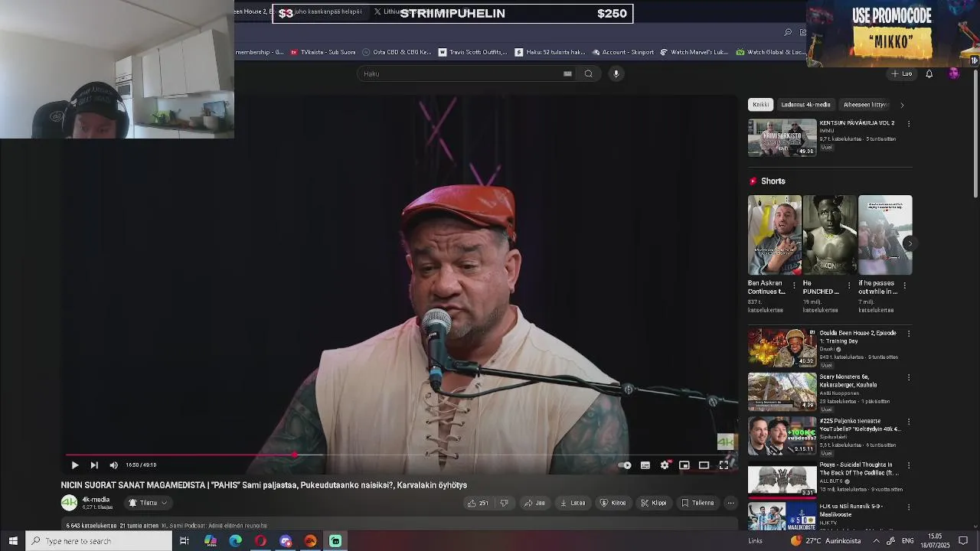
Task: Open the Watch Marvel's bookmark
Action: tap(694, 52)
